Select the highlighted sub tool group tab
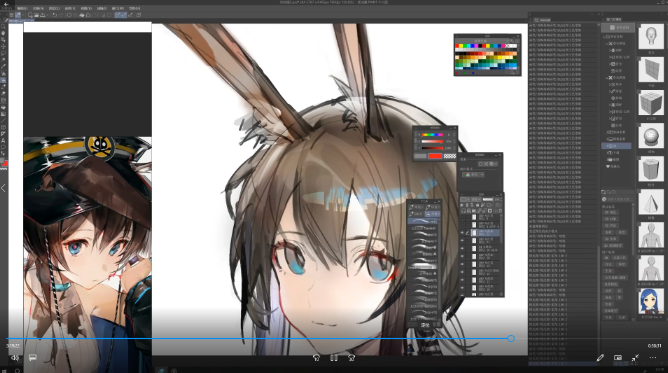The image size is (668, 373). [433, 213]
